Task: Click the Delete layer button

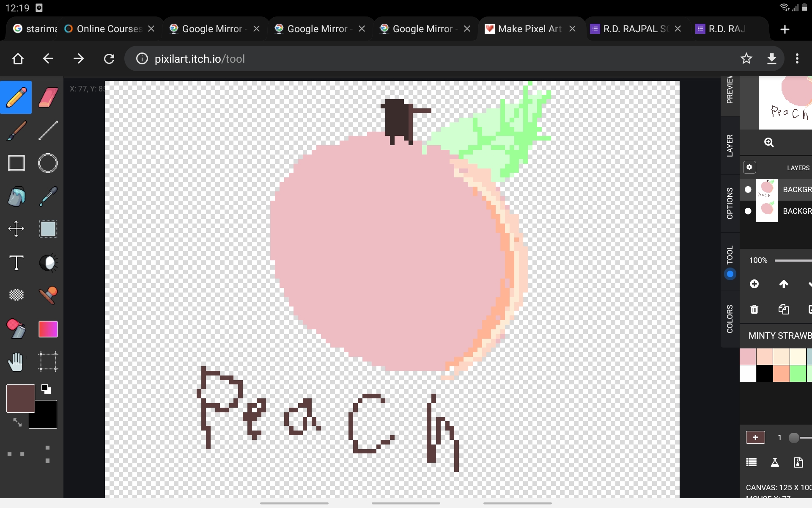Action: point(754,309)
